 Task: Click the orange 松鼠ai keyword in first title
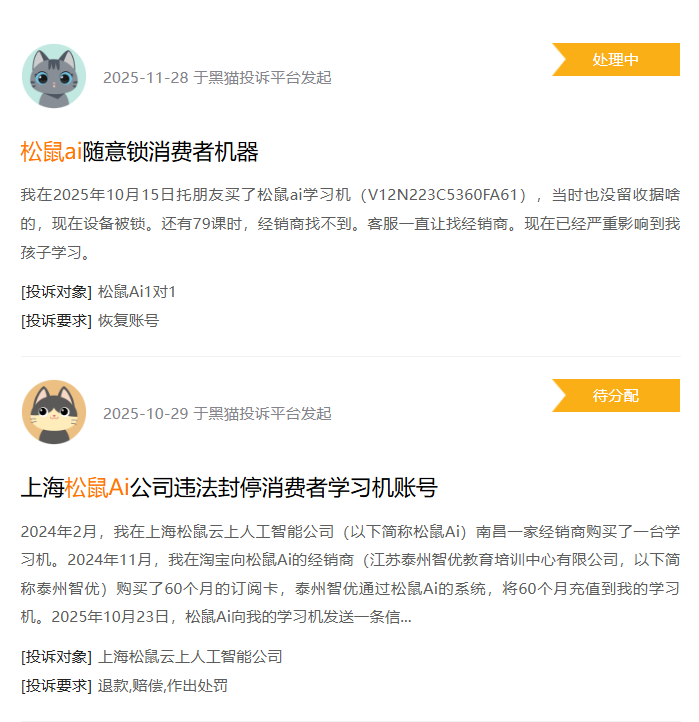click(x=51, y=151)
